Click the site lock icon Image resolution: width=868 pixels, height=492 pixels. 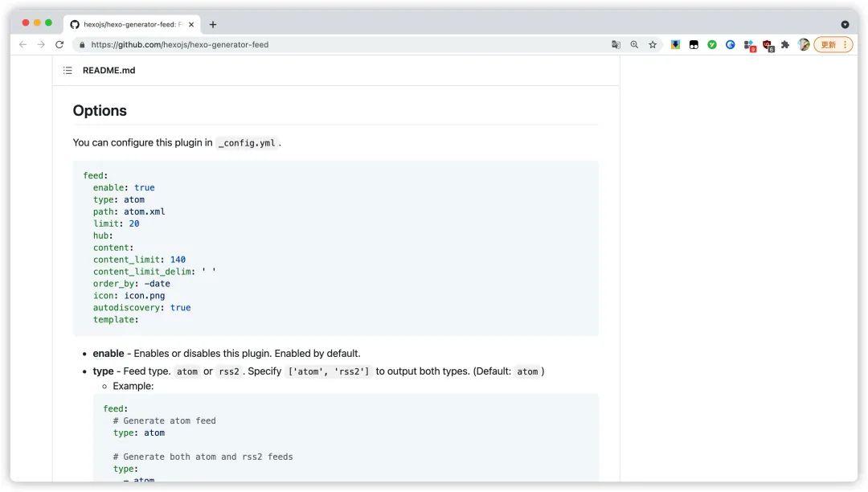[80, 45]
